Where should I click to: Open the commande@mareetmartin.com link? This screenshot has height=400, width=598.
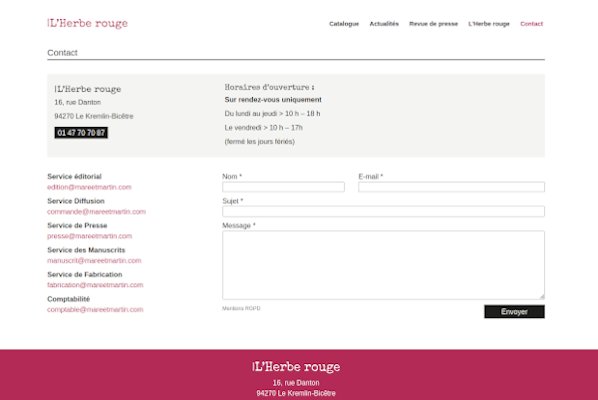click(x=96, y=212)
